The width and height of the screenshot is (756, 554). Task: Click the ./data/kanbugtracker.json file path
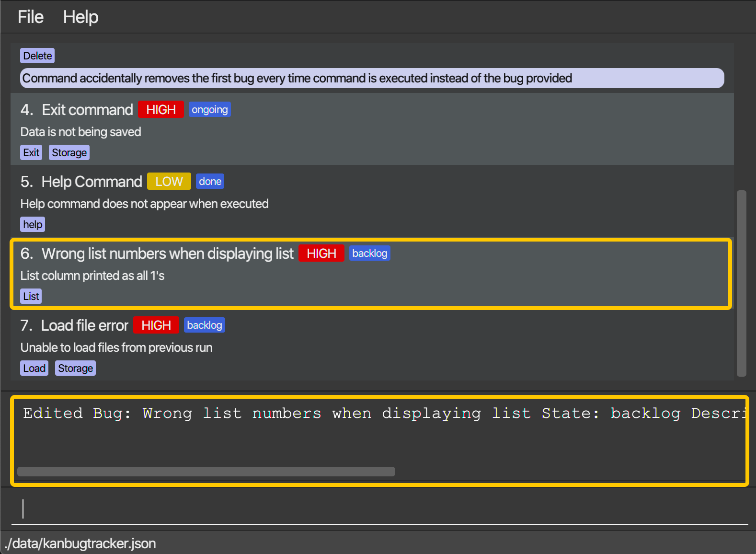pos(80,543)
